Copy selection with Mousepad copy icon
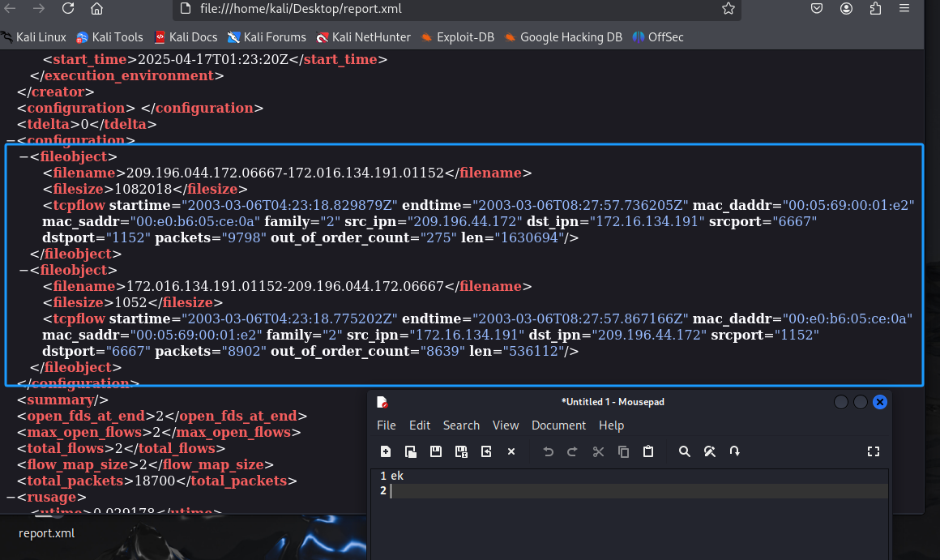This screenshot has width=940, height=560. [x=623, y=451]
